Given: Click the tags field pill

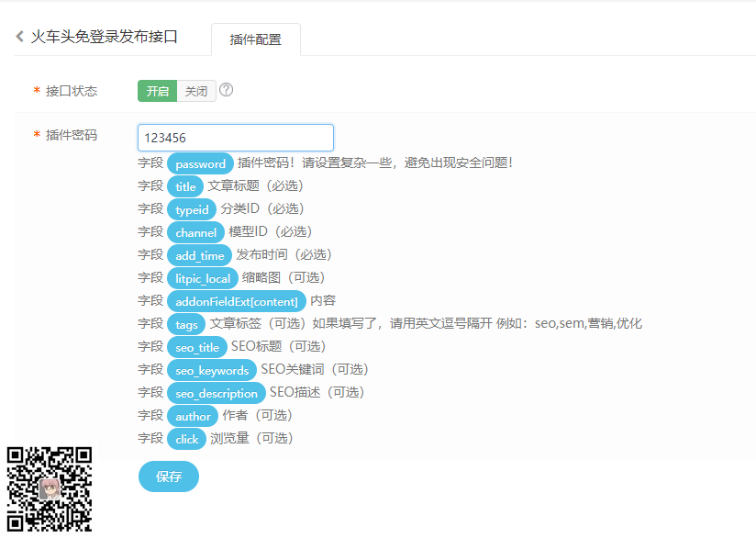Looking at the screenshot, I should click(x=185, y=323).
